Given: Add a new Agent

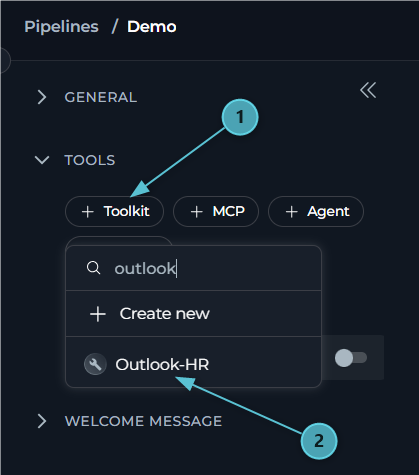Looking at the screenshot, I should [x=316, y=211].
